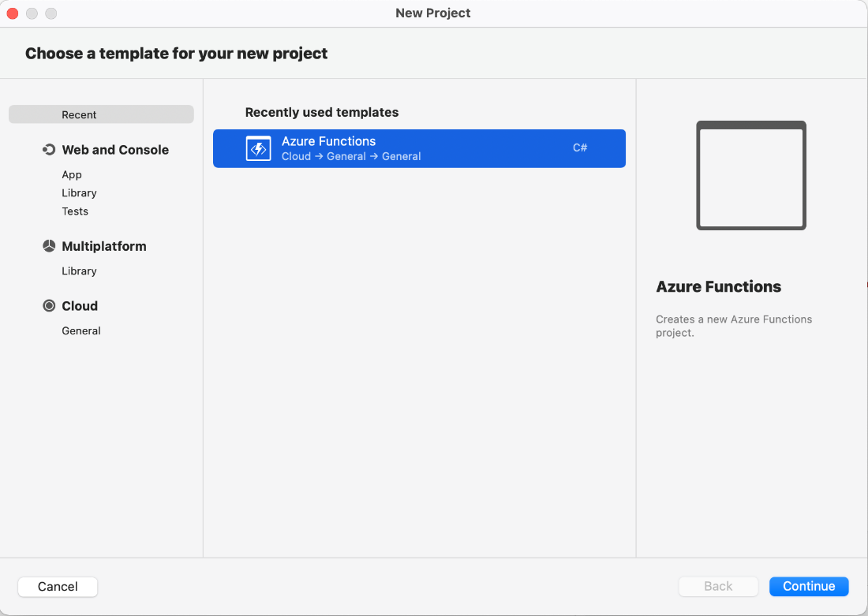Click the template preview window thumbnail
Screen dimensions: 868x616
click(751, 175)
